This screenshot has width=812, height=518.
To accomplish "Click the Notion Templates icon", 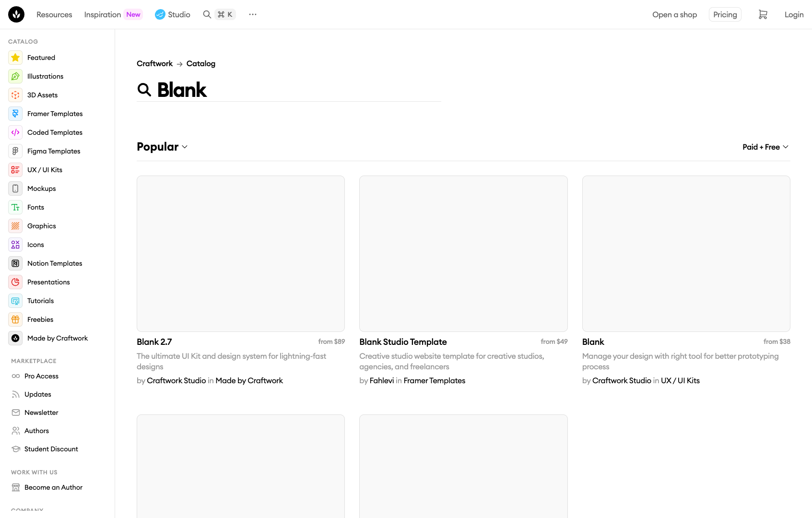I will (15, 263).
